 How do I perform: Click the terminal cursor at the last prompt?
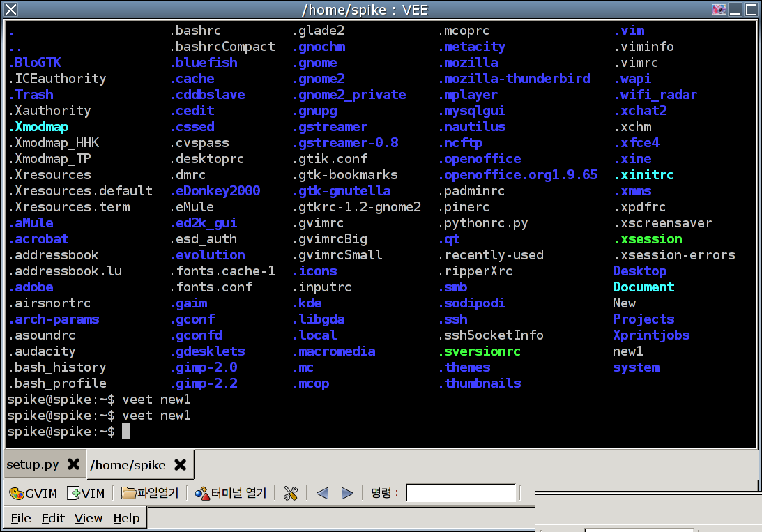(x=126, y=432)
